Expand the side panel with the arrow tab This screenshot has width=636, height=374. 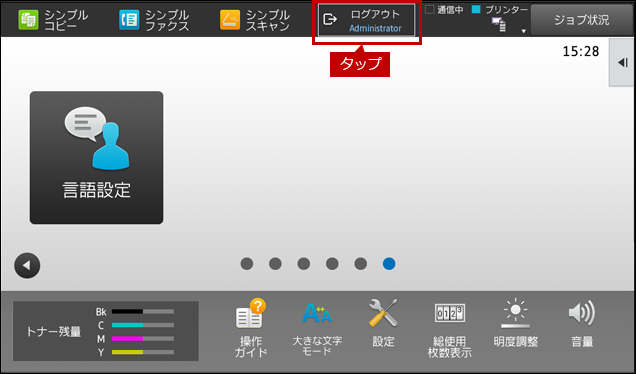tap(622, 62)
